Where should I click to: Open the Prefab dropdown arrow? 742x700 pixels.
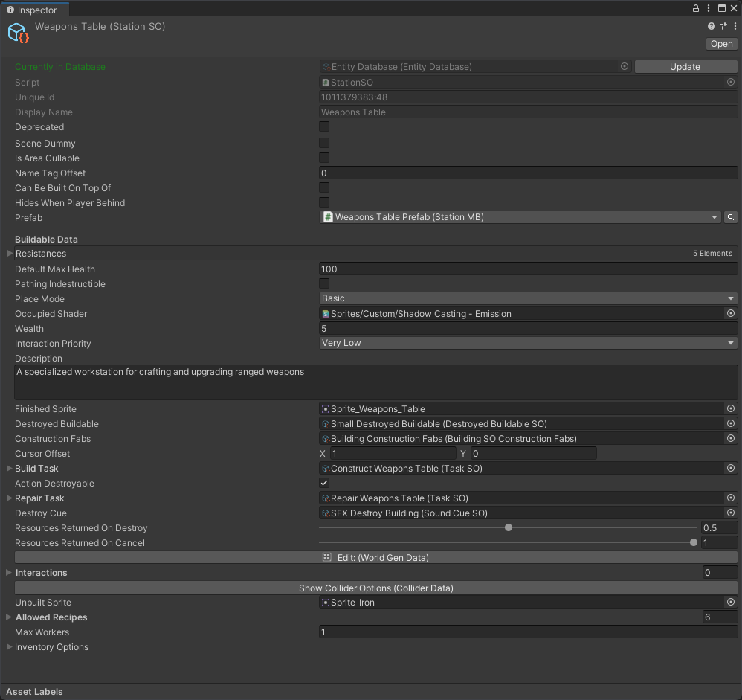pos(714,217)
